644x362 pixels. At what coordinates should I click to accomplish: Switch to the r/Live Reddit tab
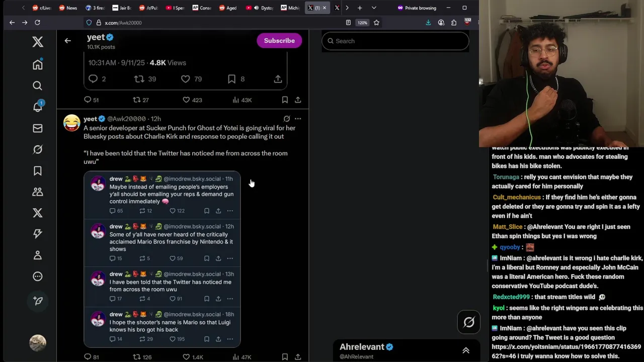point(42,8)
